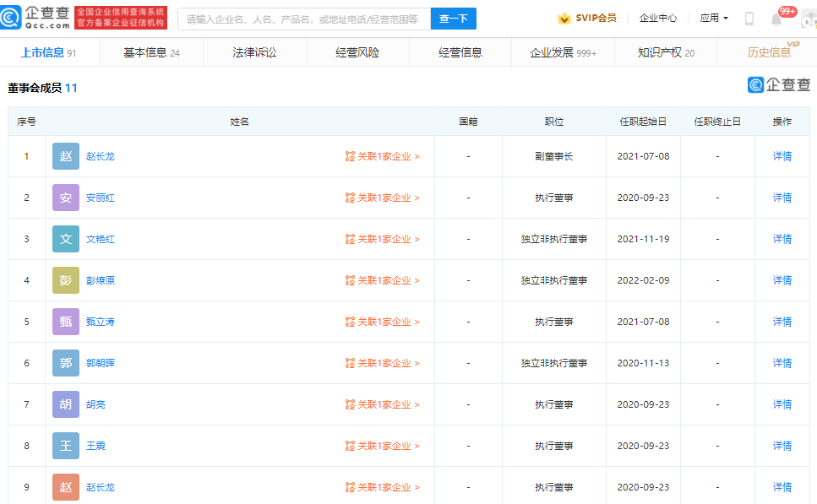Select the 经营风险 tab

point(357,52)
